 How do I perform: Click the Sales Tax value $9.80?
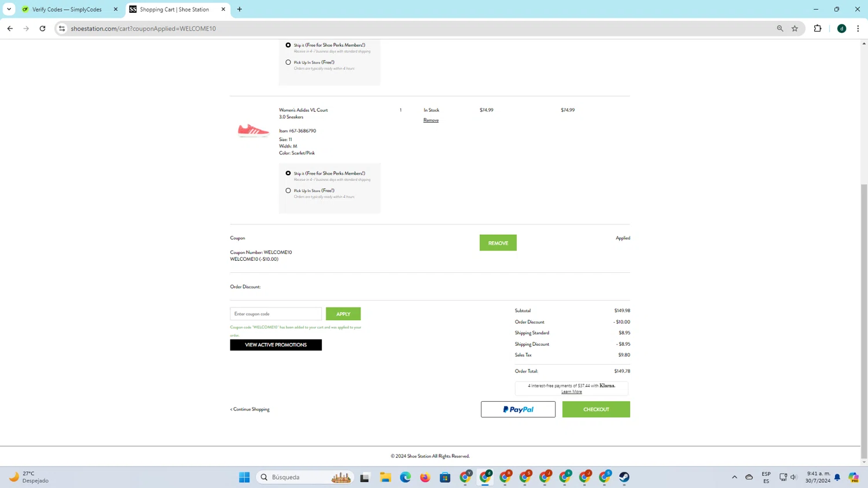(624, 355)
